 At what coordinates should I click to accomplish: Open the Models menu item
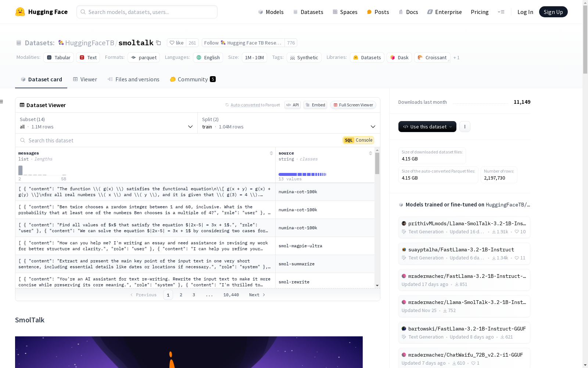pos(271,12)
